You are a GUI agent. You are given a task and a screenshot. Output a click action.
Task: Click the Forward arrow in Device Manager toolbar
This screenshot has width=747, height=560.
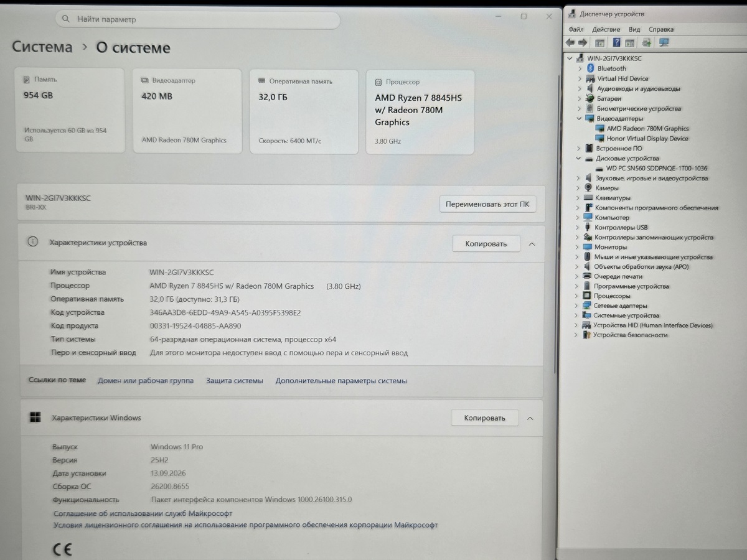(583, 42)
